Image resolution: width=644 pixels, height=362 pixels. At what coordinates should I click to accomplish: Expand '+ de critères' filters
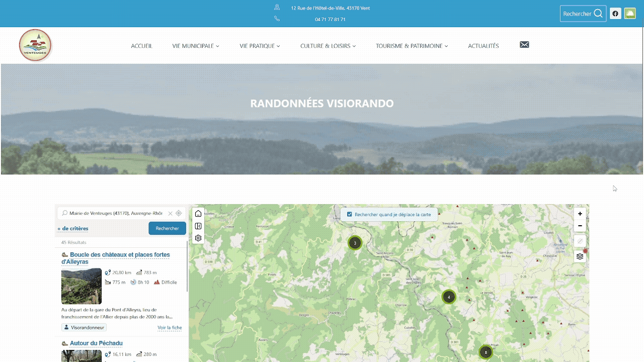tap(73, 229)
